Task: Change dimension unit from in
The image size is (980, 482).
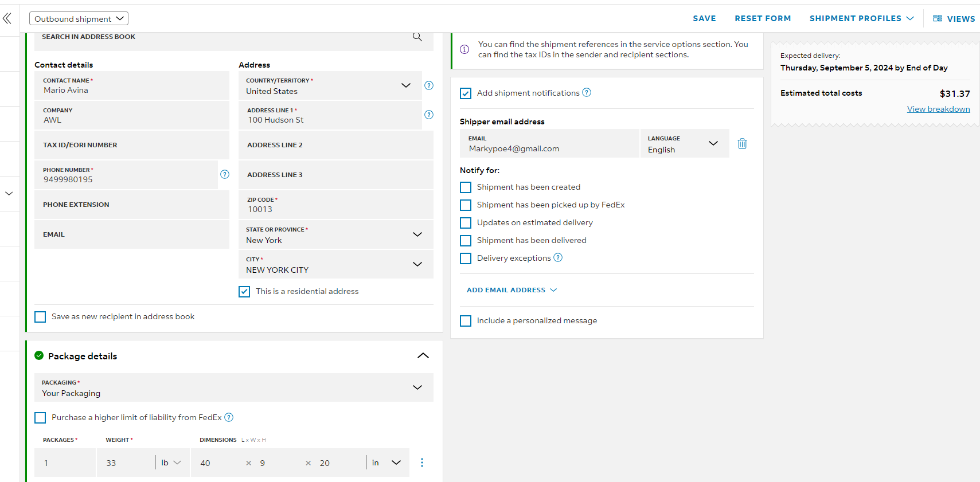Action: pyautogui.click(x=386, y=463)
